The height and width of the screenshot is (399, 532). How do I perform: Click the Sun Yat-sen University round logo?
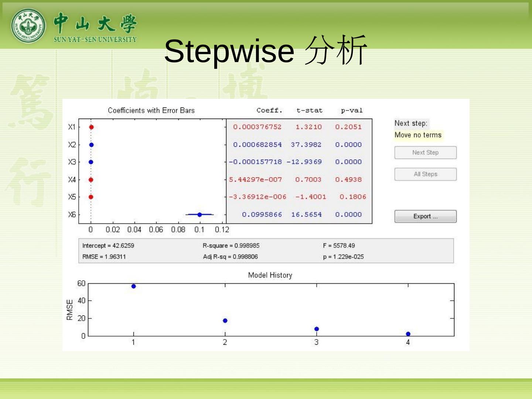point(28,26)
